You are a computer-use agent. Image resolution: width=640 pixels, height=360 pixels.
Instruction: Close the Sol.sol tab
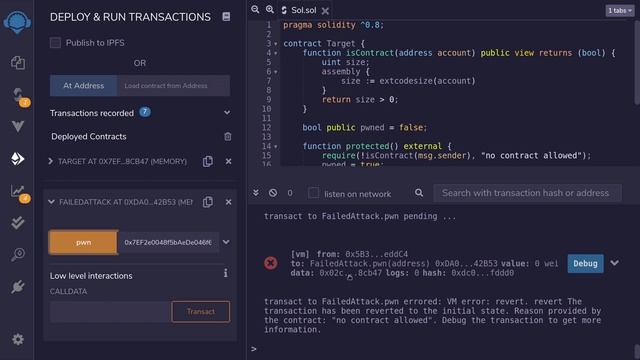tap(325, 11)
